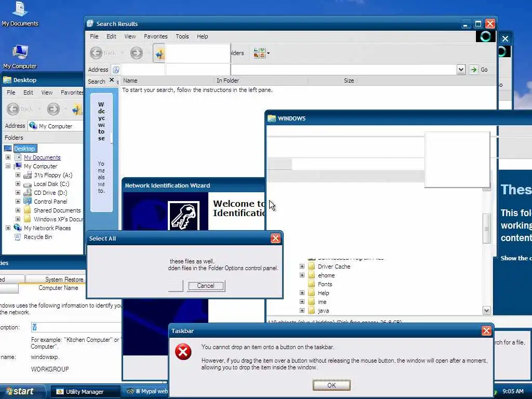Expand 3½ Floppy (A:) node
The width and height of the screenshot is (532, 399).
click(x=18, y=175)
